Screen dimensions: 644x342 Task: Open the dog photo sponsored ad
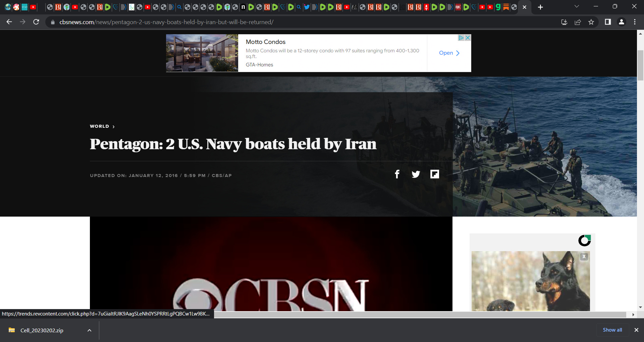531,281
